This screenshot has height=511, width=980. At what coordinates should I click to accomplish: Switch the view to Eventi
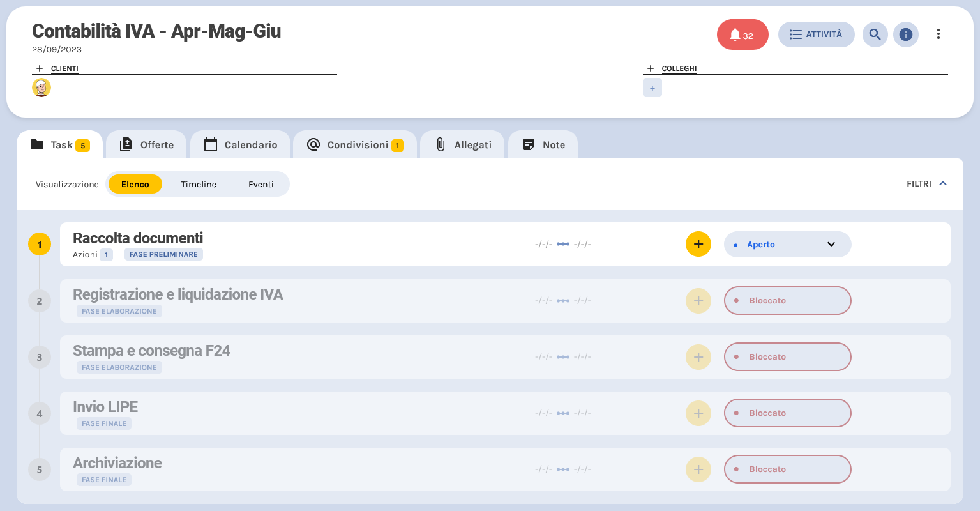(260, 184)
